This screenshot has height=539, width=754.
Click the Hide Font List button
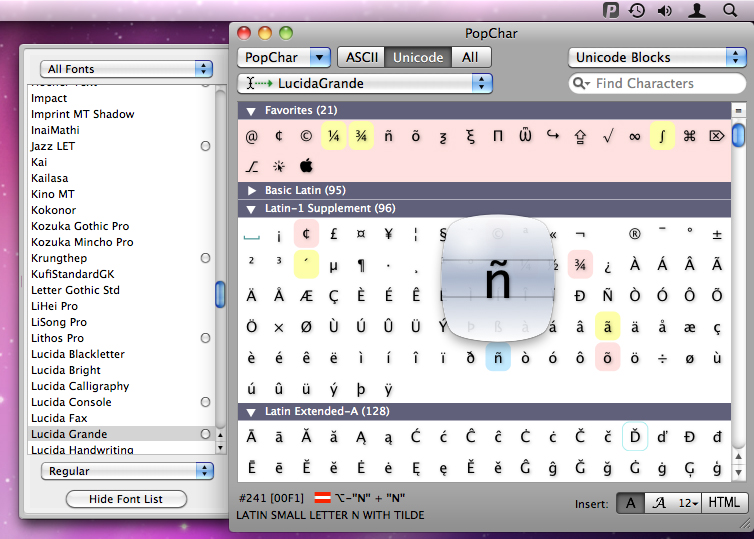126,499
